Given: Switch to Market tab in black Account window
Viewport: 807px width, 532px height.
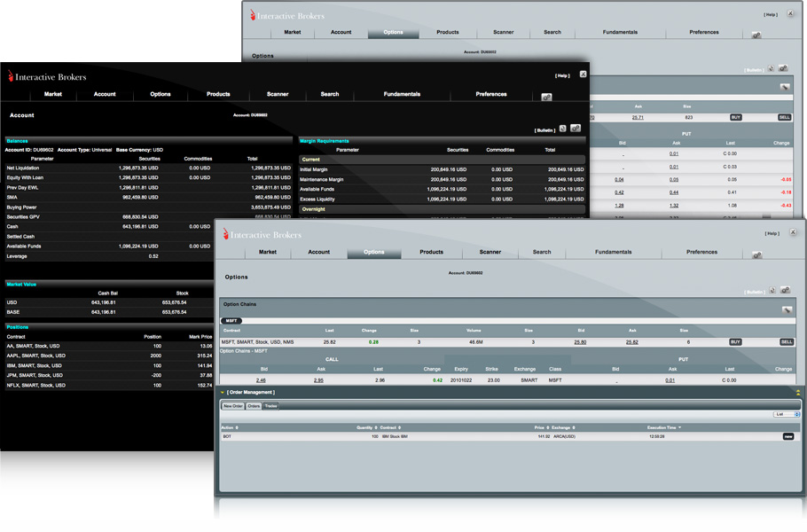Looking at the screenshot, I should click(x=53, y=94).
